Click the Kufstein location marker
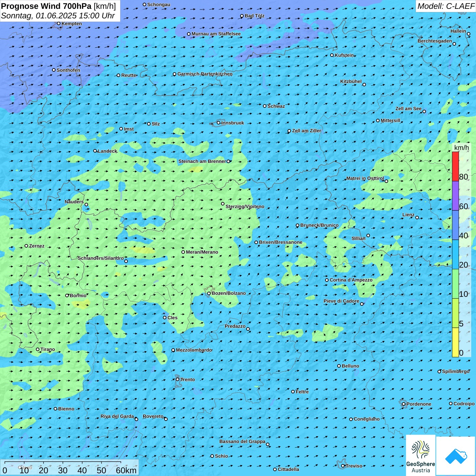This screenshot has width=476, height=476. [332, 55]
